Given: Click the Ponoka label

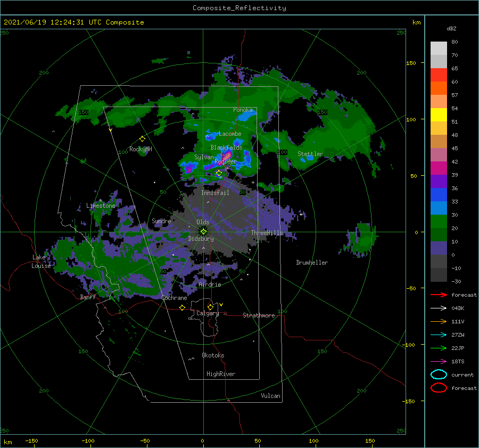Looking at the screenshot, I should click(x=243, y=110).
